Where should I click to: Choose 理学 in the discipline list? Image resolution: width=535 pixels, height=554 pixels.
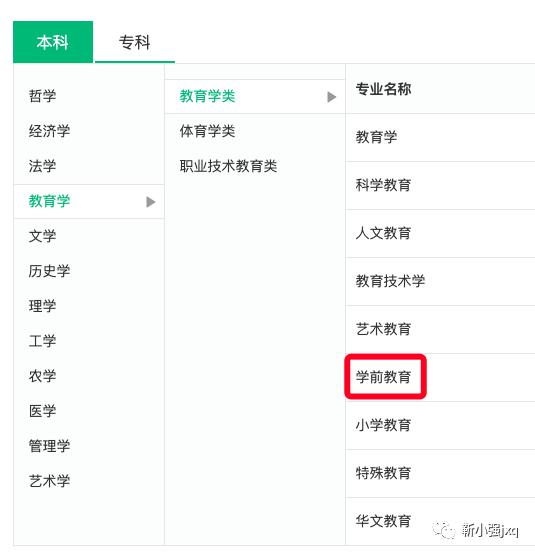click(42, 306)
